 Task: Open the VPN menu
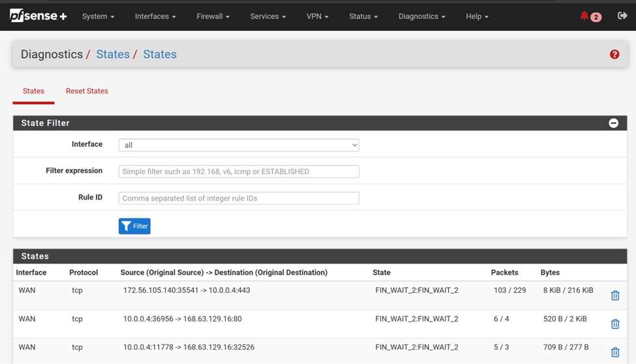[317, 16]
